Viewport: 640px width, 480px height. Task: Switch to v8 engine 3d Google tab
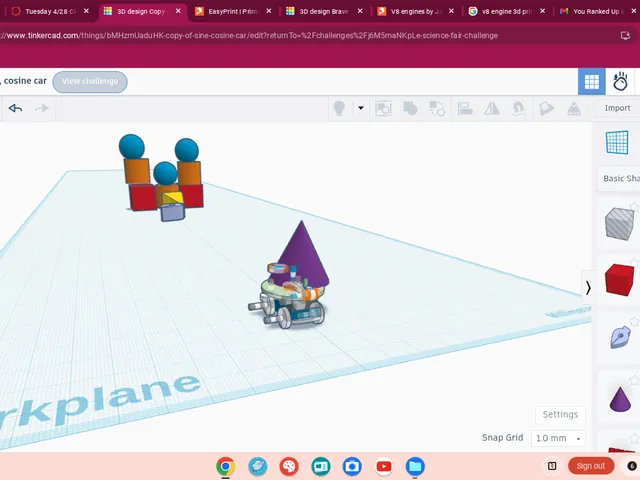pyautogui.click(x=507, y=11)
